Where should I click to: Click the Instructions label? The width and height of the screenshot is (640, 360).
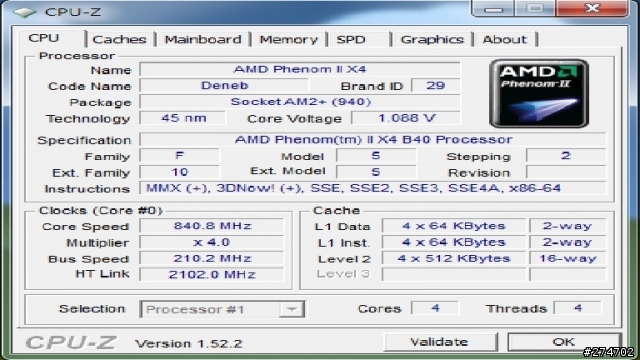pyautogui.click(x=87, y=189)
